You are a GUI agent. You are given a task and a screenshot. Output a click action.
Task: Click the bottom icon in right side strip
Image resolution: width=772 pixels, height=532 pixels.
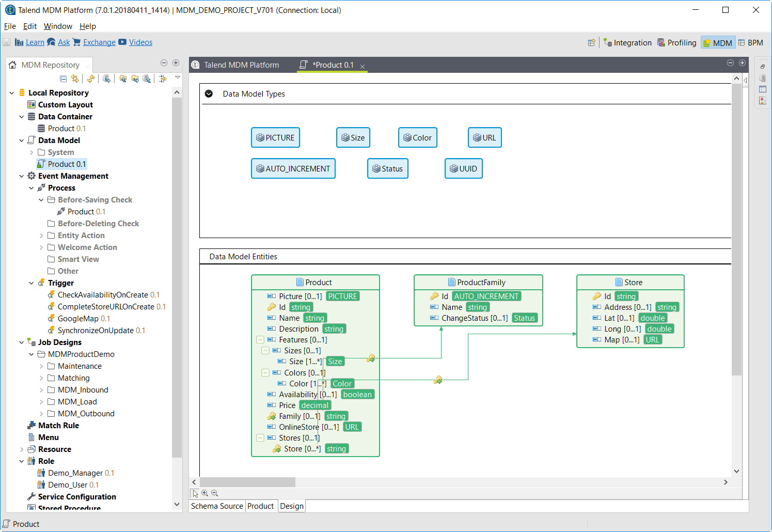pyautogui.click(x=763, y=101)
